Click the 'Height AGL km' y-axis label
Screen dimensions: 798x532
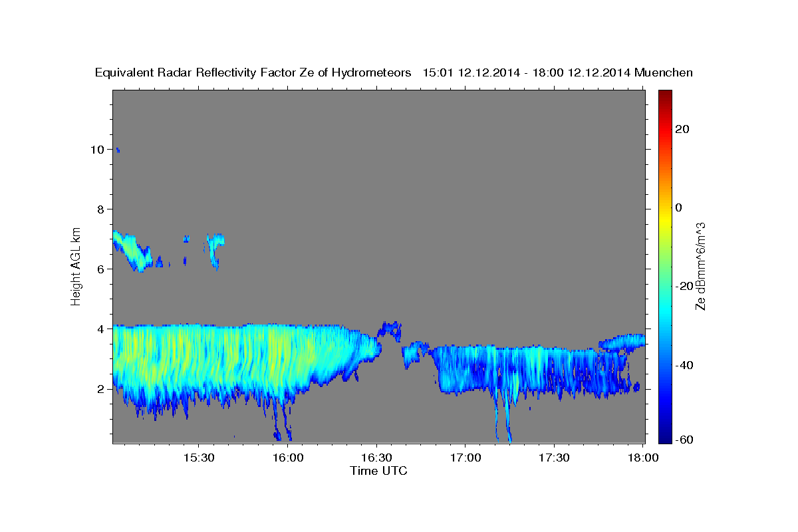[76, 265]
